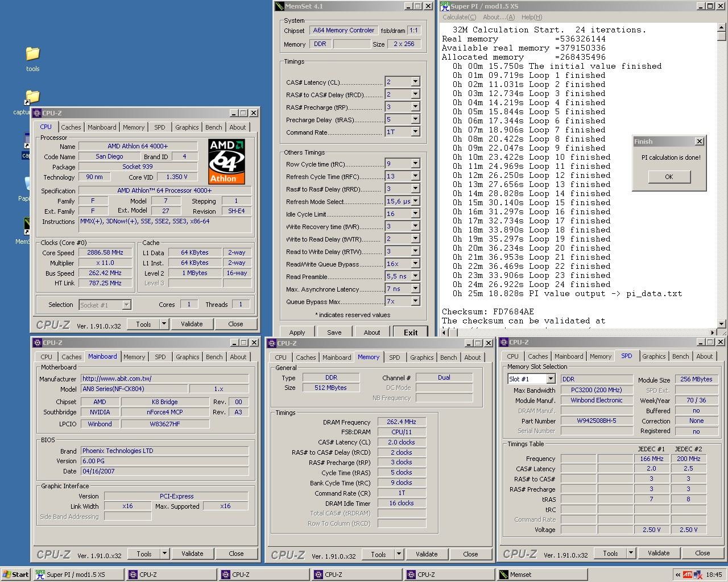Click the Super PI title bar icon
Image resolution: width=728 pixels, height=582 pixels.
pos(445,6)
